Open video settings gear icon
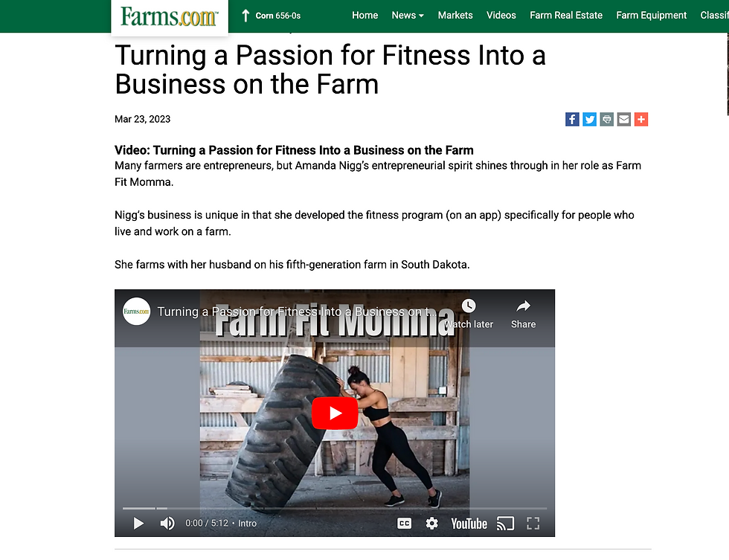Viewport: 729px width, 560px height. [431, 524]
